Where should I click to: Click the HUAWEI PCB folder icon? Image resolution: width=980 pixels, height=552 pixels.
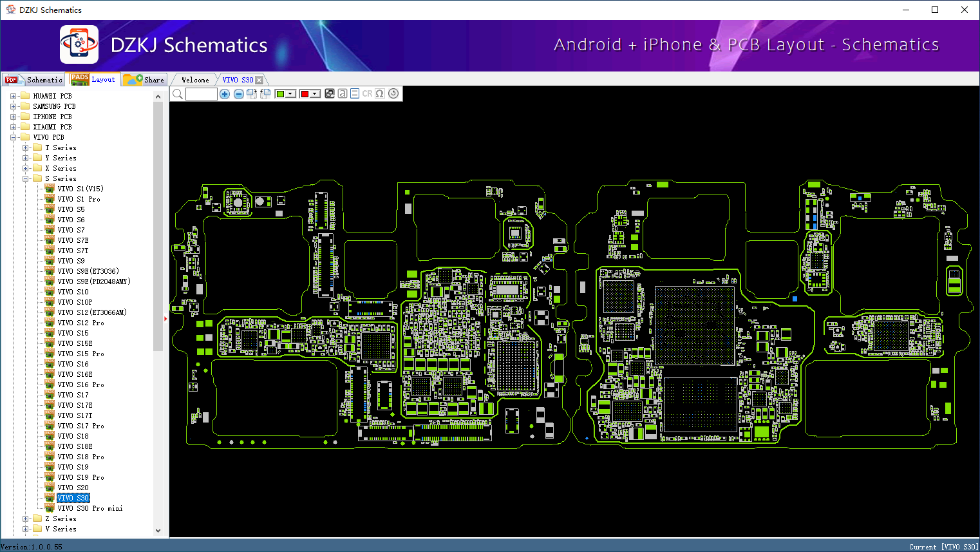tap(25, 96)
